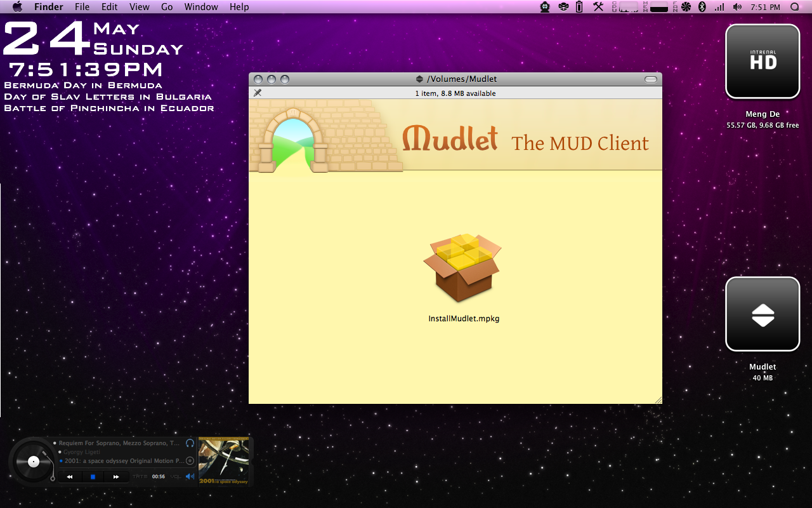Open the Go menu
This screenshot has height=508, width=812.
[x=167, y=7]
